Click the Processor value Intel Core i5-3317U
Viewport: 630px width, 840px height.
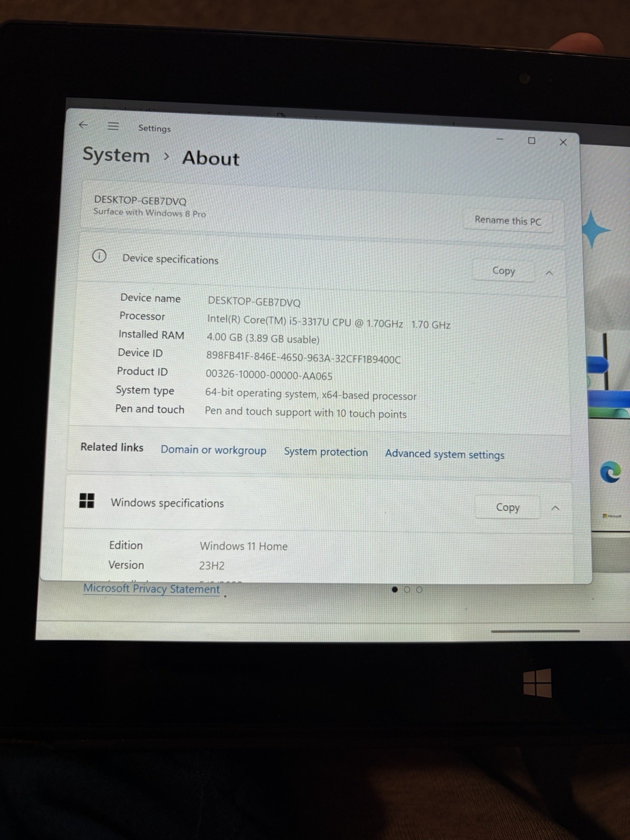[x=329, y=322]
